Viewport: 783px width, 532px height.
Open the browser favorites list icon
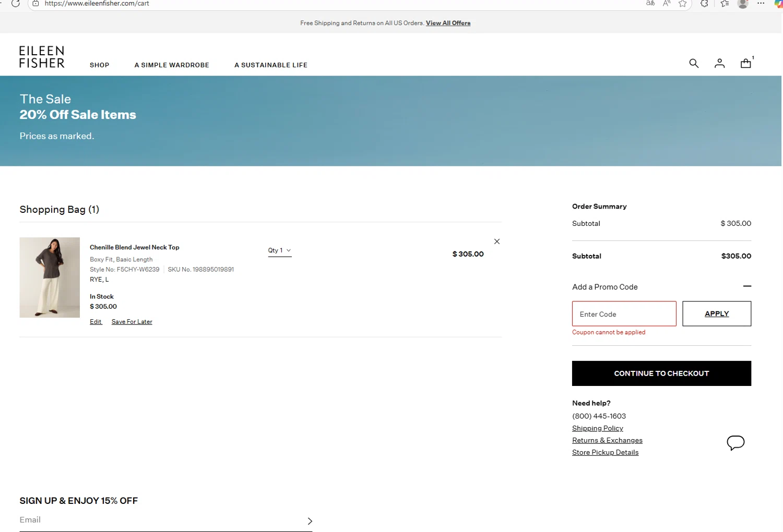click(x=725, y=4)
